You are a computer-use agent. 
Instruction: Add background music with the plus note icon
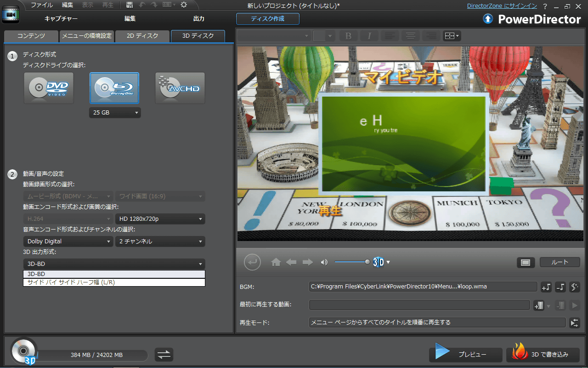coord(546,287)
